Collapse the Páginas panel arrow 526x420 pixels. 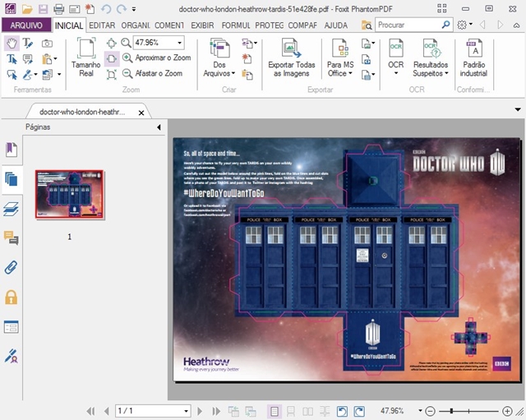159,127
